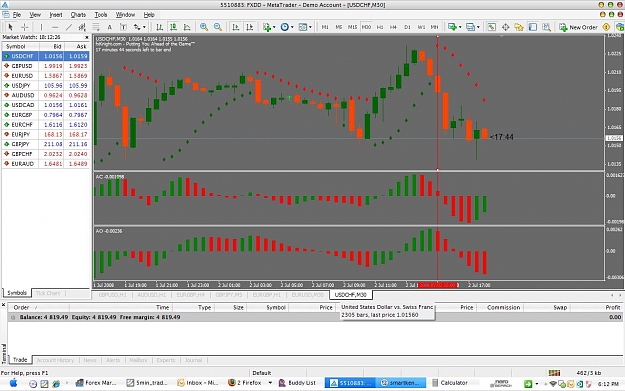Switch to bar chart display

point(159,27)
